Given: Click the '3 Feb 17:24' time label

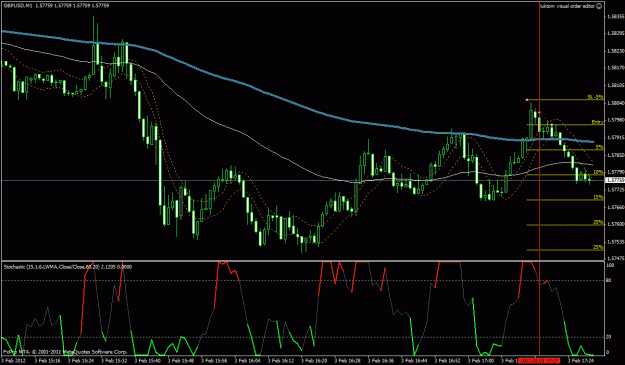Looking at the screenshot, I should pyautogui.click(x=581, y=360).
